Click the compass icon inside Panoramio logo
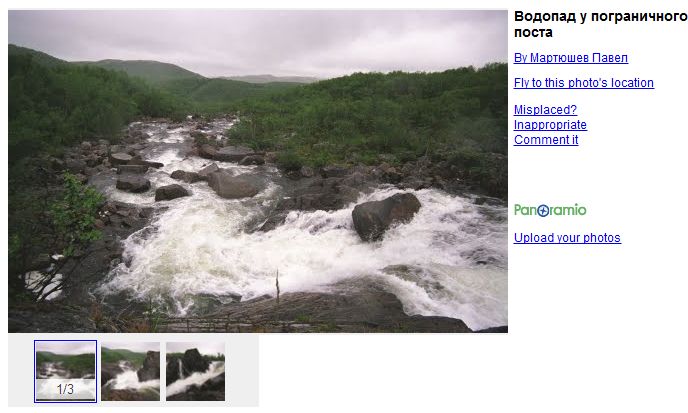688x413 pixels. click(543, 211)
